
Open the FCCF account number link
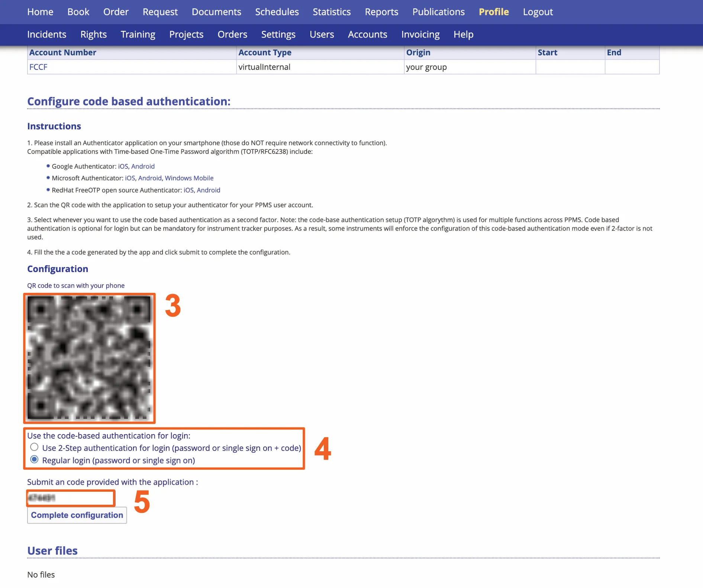pyautogui.click(x=38, y=67)
